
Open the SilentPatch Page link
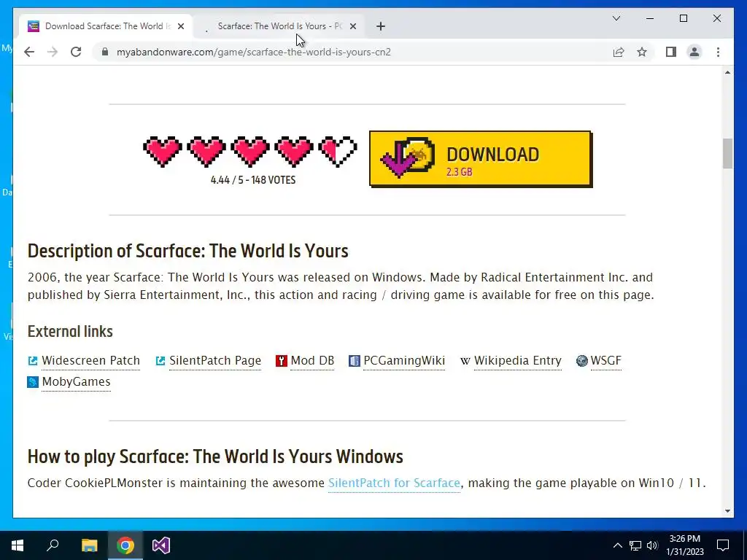[215, 360]
